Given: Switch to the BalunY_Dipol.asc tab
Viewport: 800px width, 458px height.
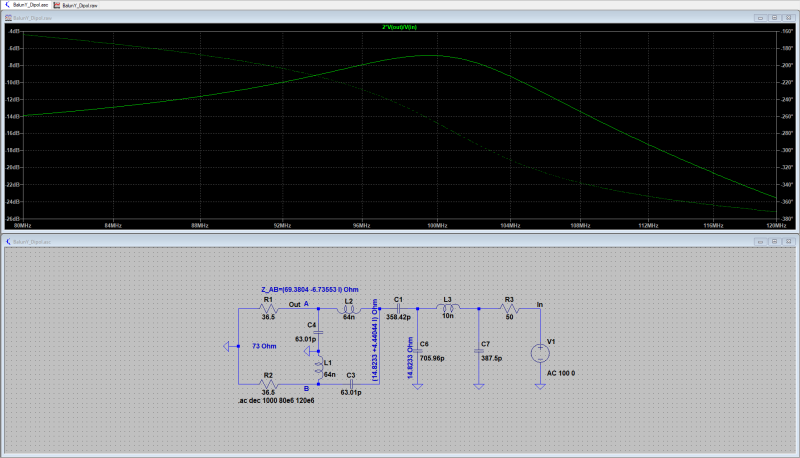Looking at the screenshot, I should (x=27, y=5).
